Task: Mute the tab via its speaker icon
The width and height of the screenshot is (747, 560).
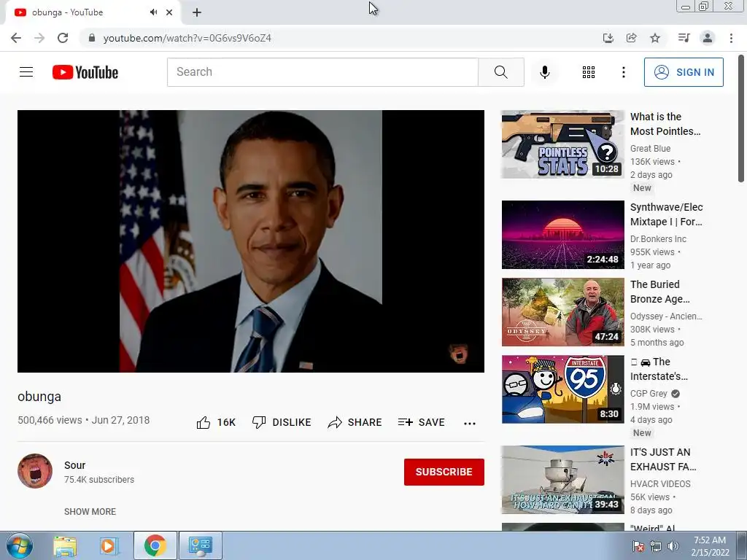Action: tap(153, 12)
